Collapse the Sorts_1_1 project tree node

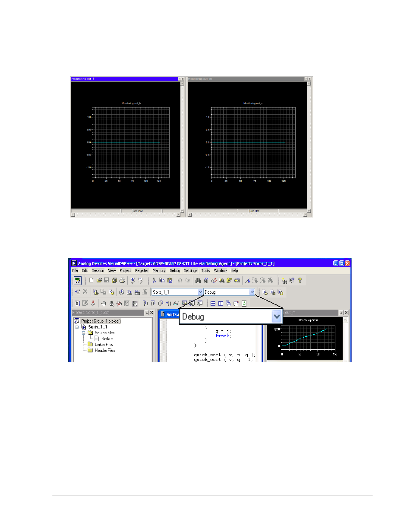click(x=77, y=327)
